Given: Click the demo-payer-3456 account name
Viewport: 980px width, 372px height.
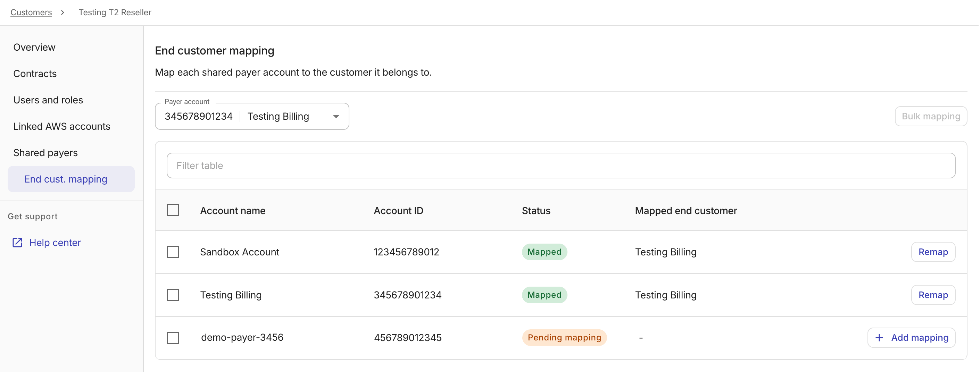Looking at the screenshot, I should coord(242,337).
